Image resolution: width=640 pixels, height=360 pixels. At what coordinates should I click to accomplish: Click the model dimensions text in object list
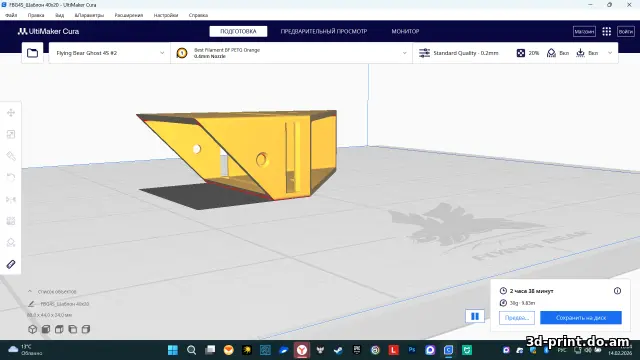point(49,315)
